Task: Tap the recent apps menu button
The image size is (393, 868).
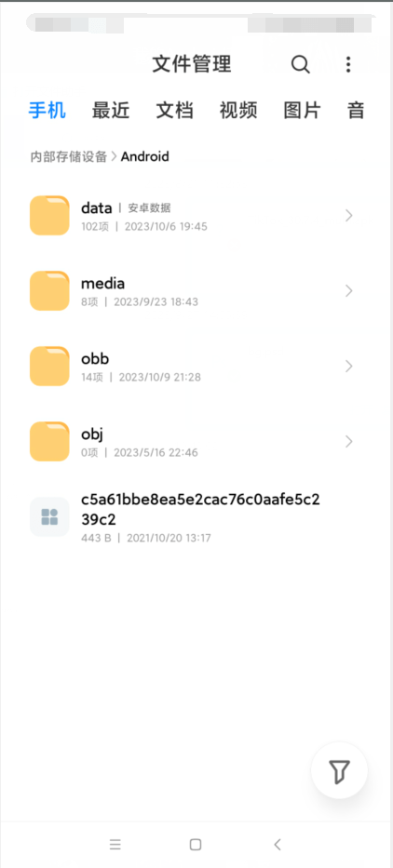Action: tap(115, 844)
